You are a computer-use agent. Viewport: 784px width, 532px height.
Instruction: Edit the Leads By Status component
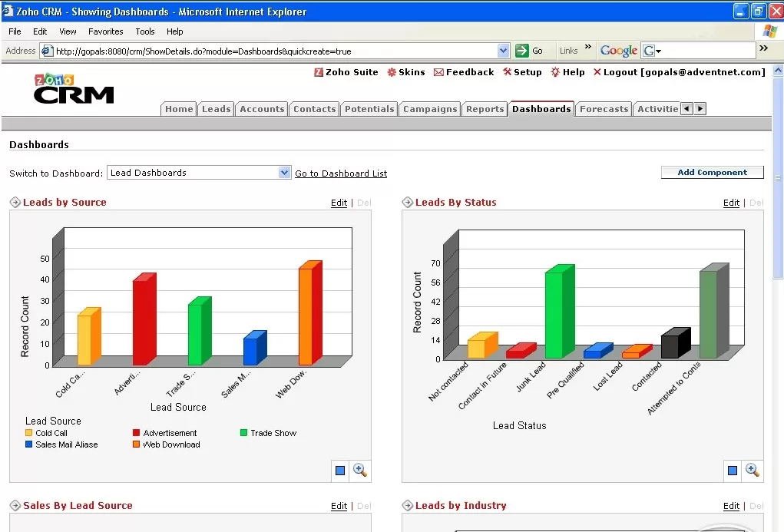point(731,203)
